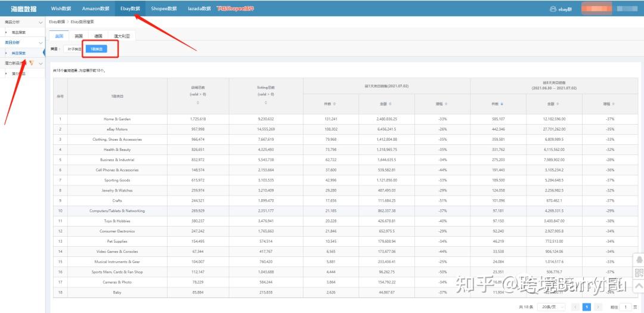Image resolution: width=644 pixels, height=313 pixels.
Task: Select the Ebay数据 top menu
Action: pyautogui.click(x=130, y=8)
